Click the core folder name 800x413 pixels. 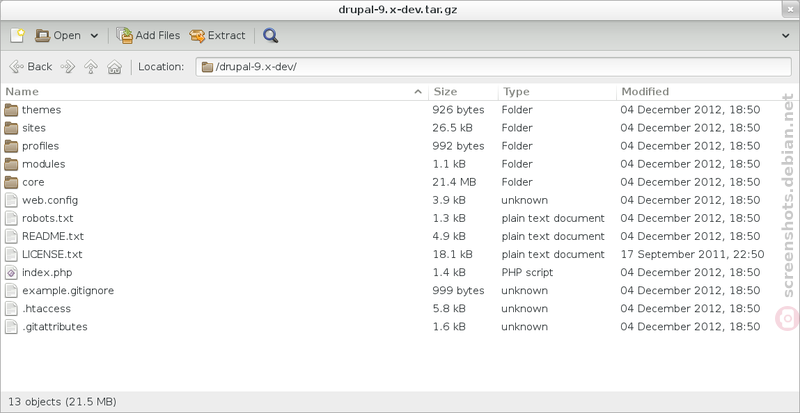coord(33,182)
